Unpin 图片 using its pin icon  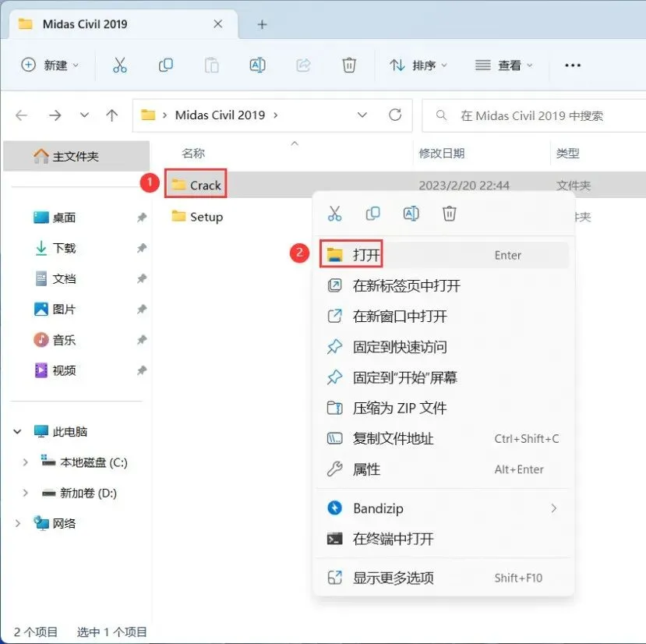pos(142,310)
